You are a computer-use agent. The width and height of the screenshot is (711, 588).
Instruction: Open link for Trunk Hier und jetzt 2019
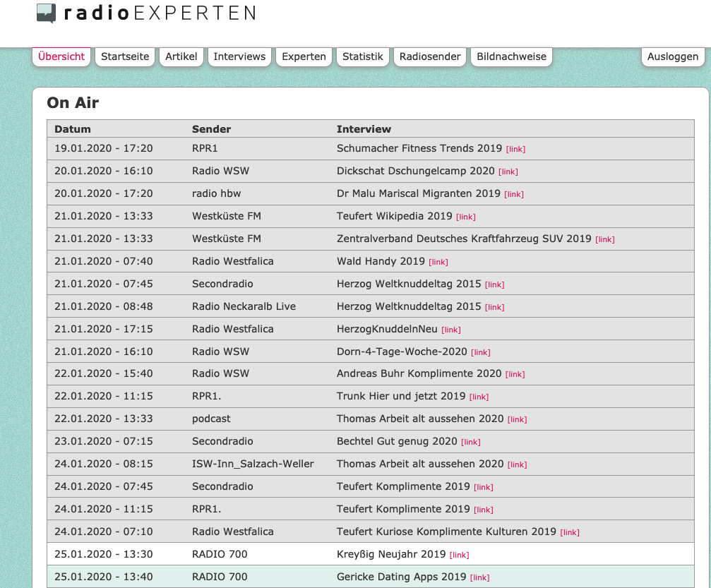click(479, 397)
